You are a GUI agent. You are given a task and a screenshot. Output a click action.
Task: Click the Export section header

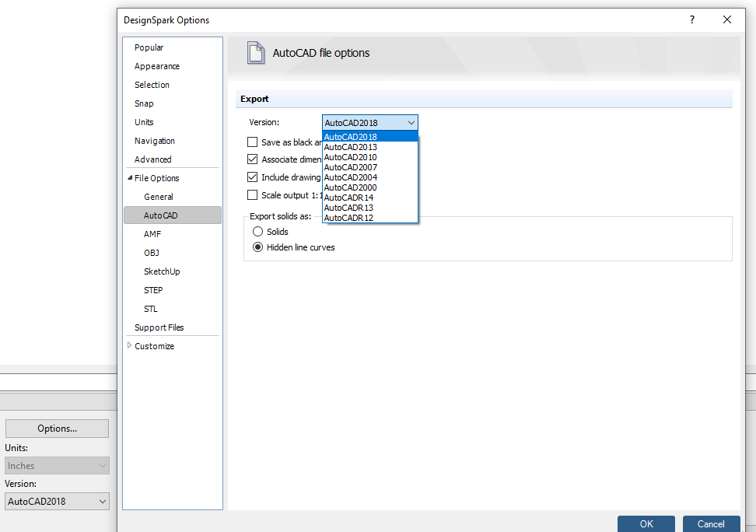pos(484,99)
